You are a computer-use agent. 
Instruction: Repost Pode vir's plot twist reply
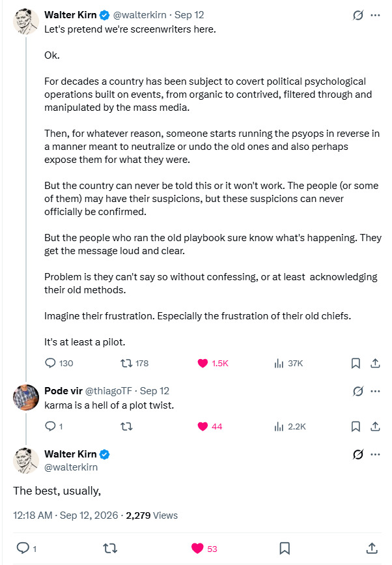click(126, 426)
